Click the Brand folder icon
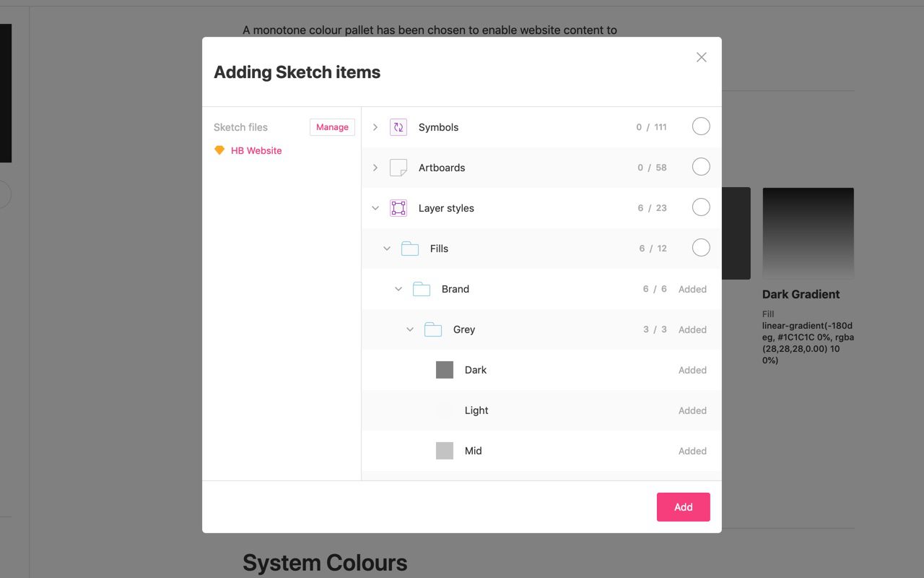Screen dimensions: 924x578 (x=422, y=288)
